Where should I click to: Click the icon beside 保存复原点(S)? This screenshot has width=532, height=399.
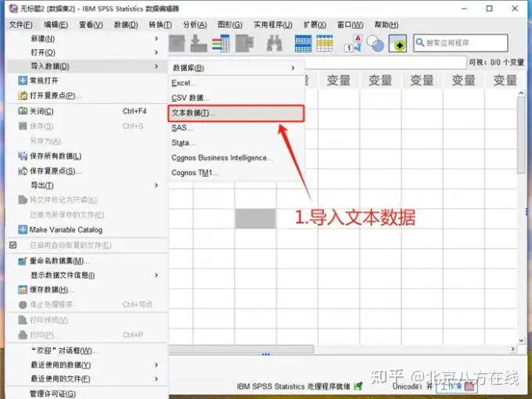(23, 171)
